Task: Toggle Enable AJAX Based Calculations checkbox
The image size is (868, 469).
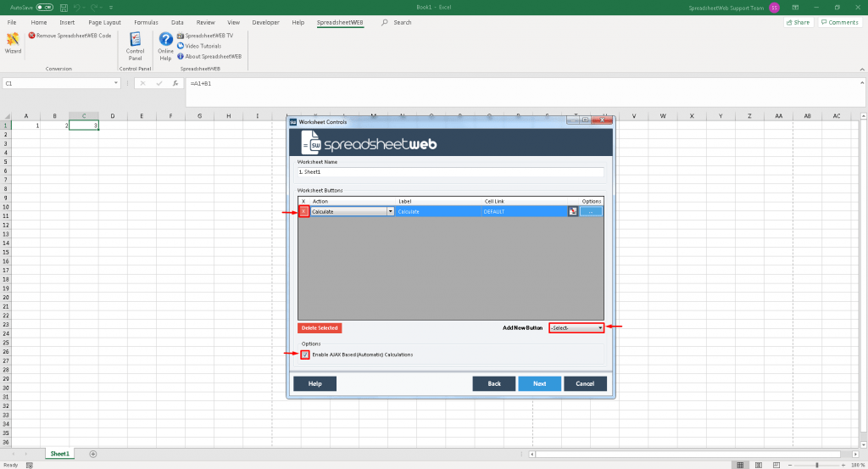Action: [x=305, y=355]
